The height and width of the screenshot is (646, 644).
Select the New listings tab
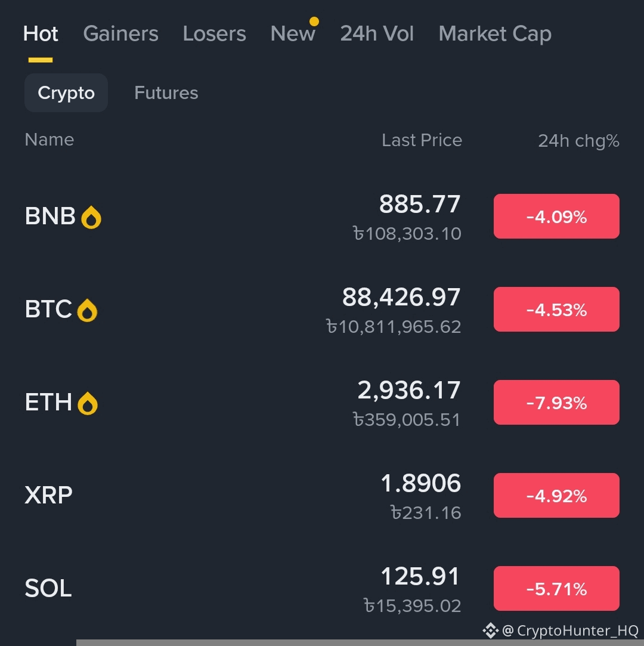coord(292,34)
